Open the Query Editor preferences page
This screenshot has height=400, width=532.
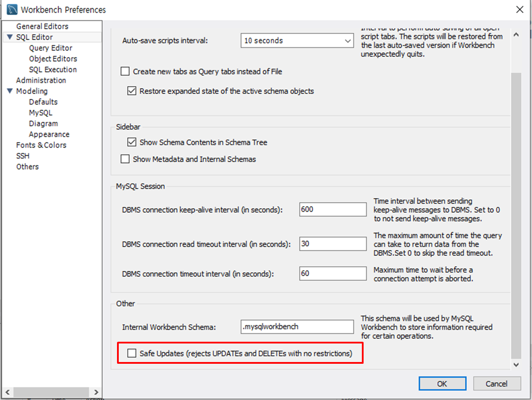pyautogui.click(x=51, y=48)
